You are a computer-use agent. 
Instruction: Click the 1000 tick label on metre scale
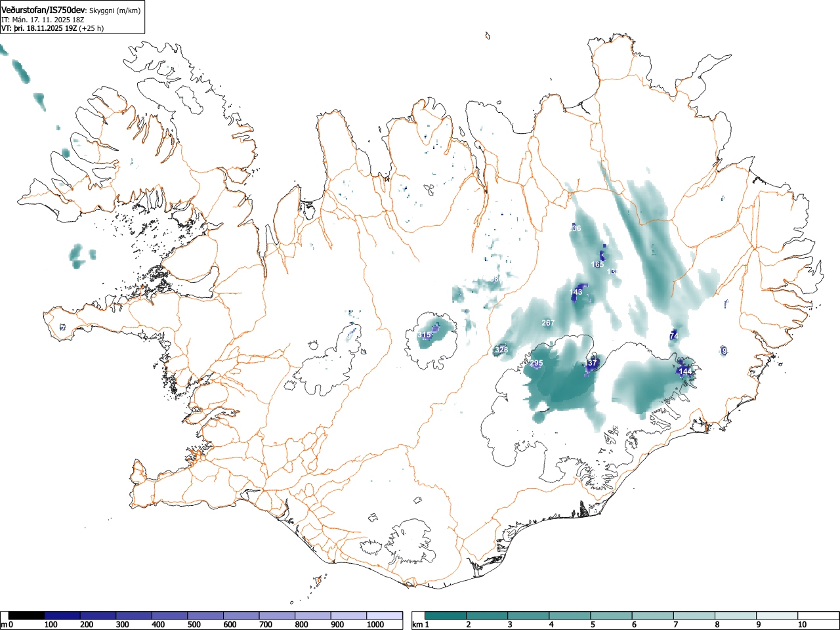pyautogui.click(x=375, y=625)
